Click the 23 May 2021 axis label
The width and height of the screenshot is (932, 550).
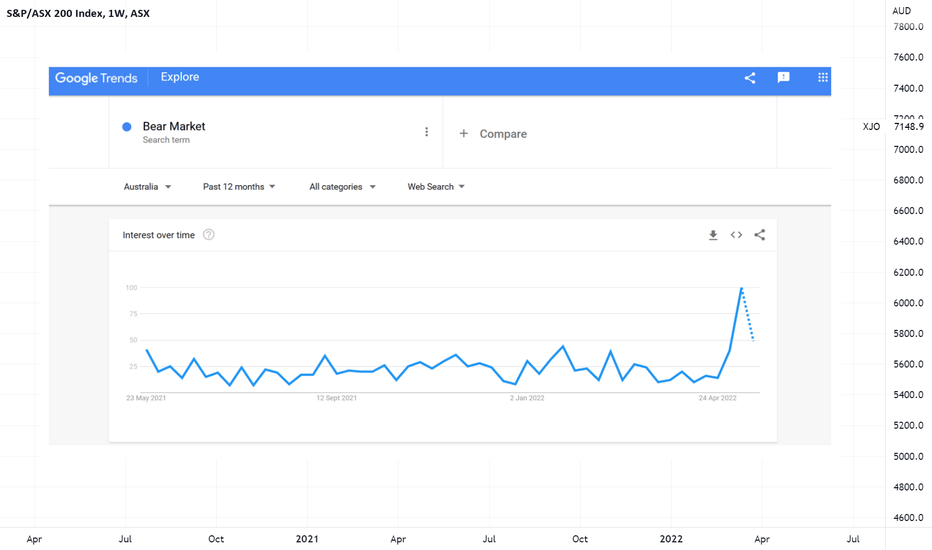[146, 398]
